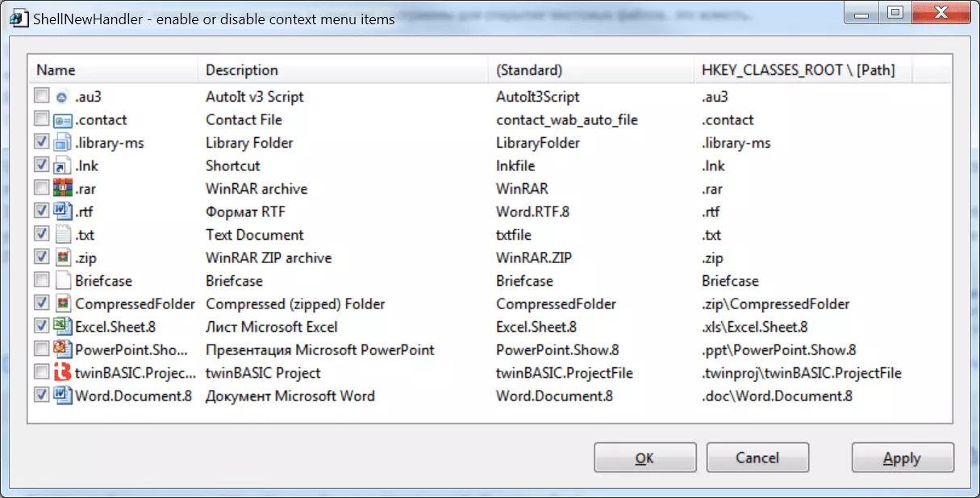Disable the .rtf checkbox
Viewport: 980px width, 498px height.
tap(42, 212)
